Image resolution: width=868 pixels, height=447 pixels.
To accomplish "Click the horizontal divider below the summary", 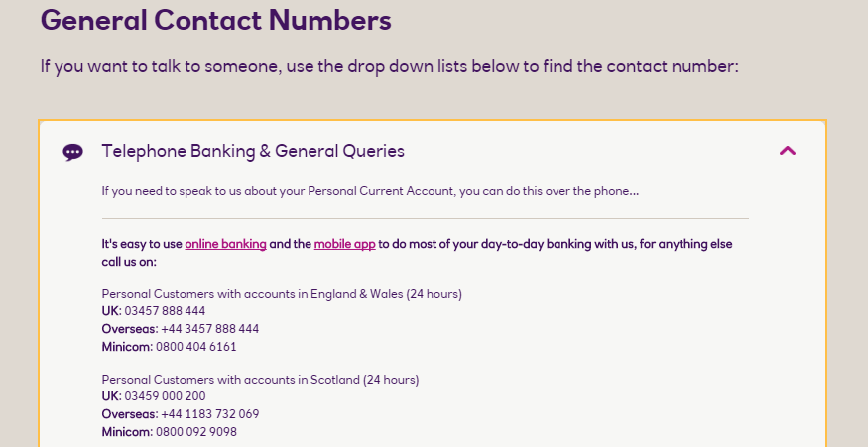I will [426, 218].
